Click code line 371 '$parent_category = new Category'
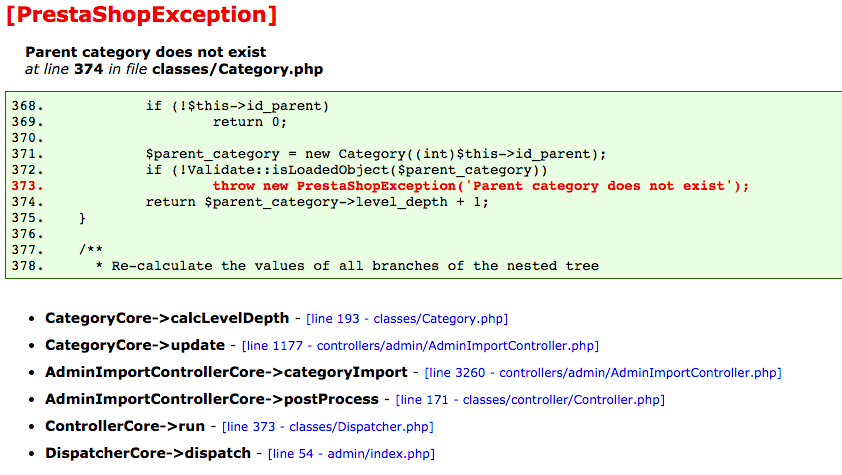The image size is (842, 475). point(376,154)
